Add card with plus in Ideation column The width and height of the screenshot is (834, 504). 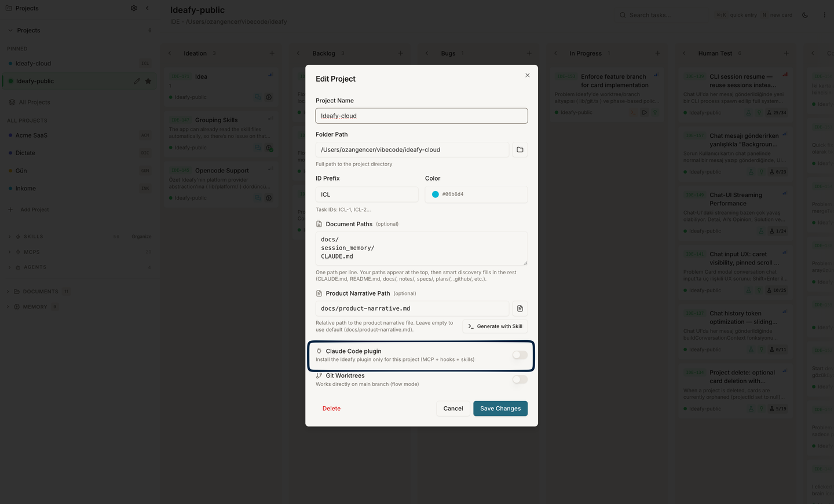(x=272, y=53)
